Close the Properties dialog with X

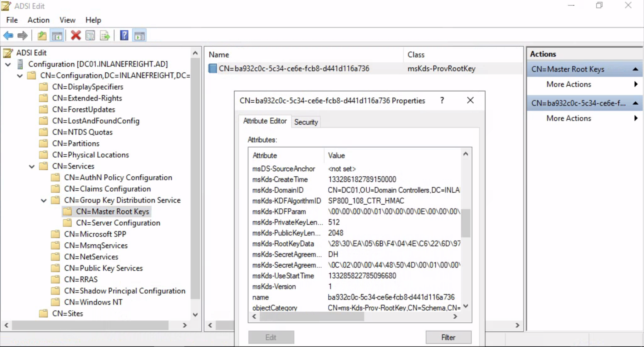point(470,100)
